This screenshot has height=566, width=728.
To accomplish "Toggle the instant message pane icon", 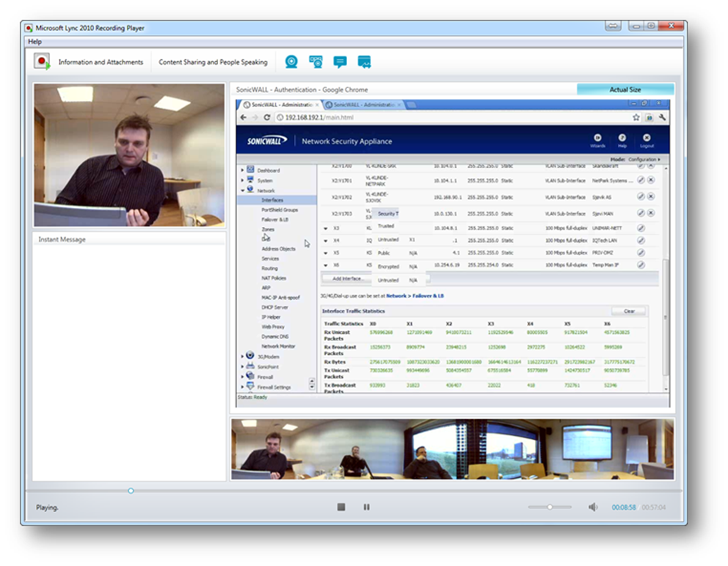I will (x=340, y=62).
